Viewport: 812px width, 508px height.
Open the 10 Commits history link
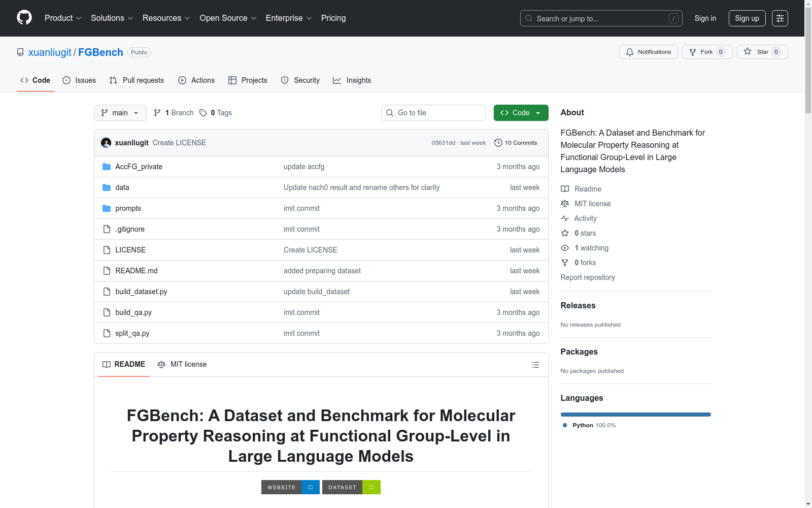(516, 143)
